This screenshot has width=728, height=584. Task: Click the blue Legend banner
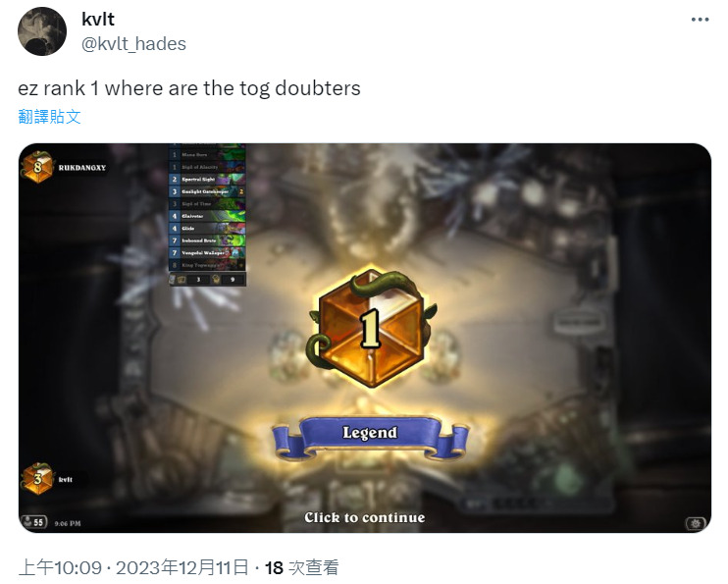tap(370, 437)
